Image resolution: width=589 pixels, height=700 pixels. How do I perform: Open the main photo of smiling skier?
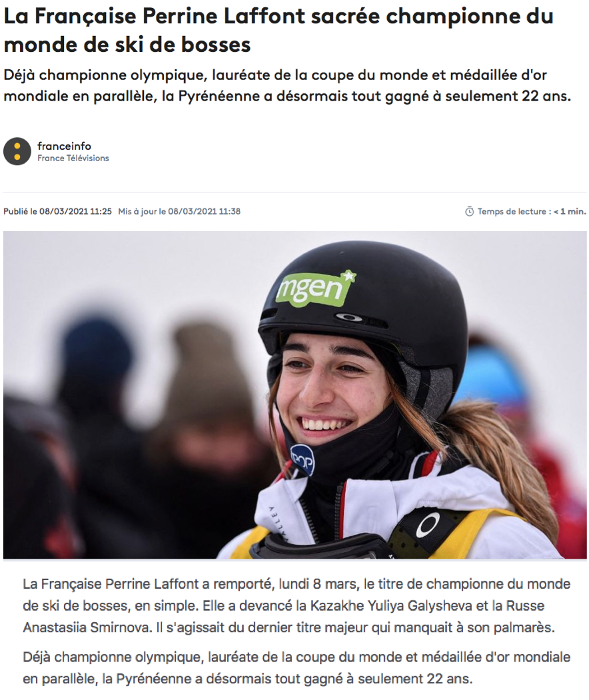coord(294,395)
